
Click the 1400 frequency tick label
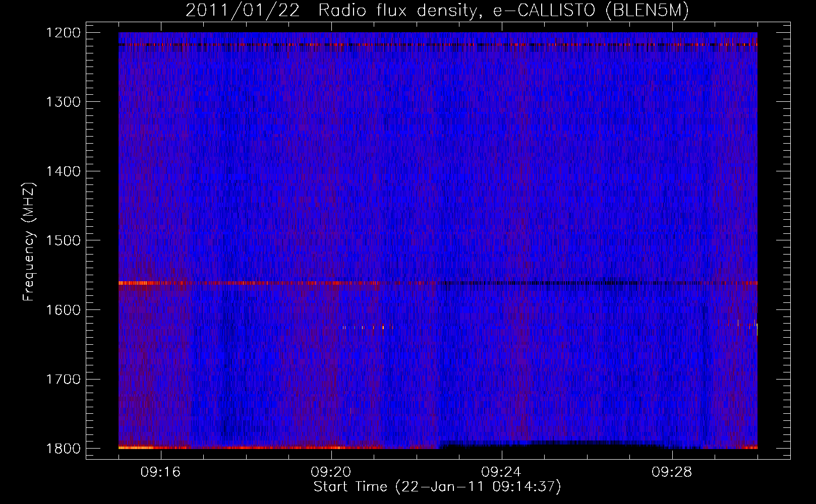64,171
